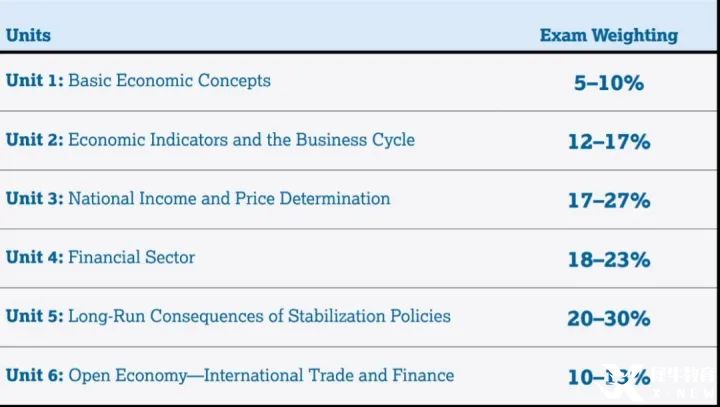720x407 pixels.
Task: Click the 20–30% weighting value
Action: coord(608,319)
